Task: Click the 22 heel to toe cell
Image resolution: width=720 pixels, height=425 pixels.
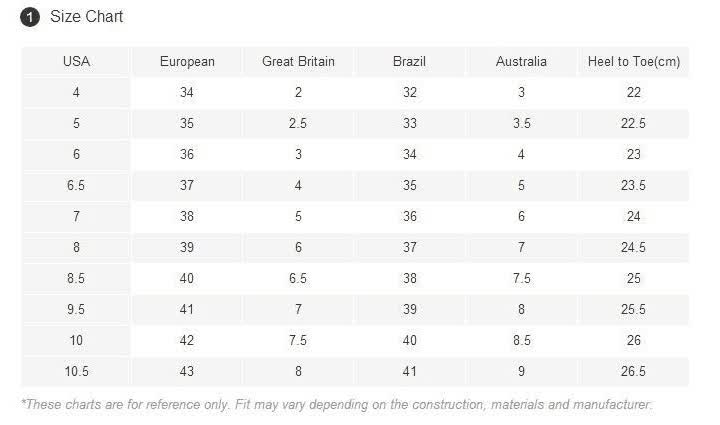Action: 633,93
